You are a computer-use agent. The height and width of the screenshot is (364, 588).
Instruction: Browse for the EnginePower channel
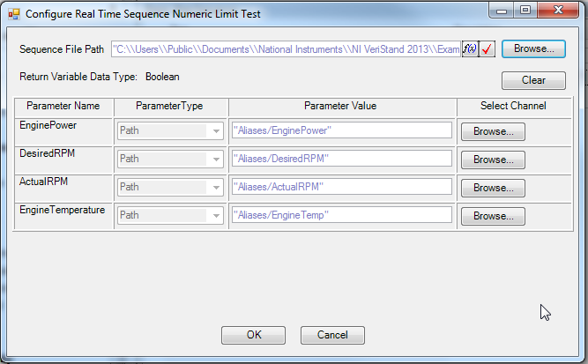click(493, 131)
